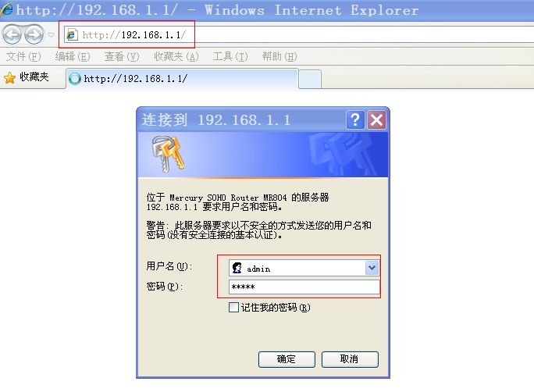Open the 文件(F) menu

point(23,56)
